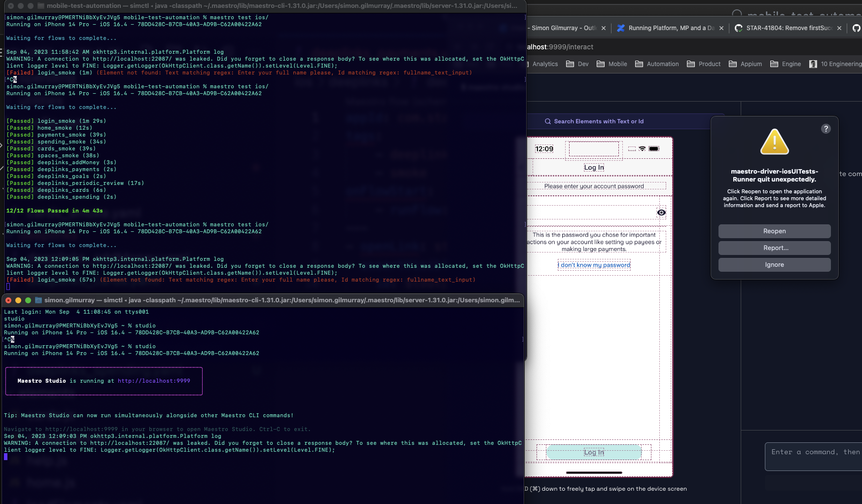Viewport: 862px width, 504px height.
Task: Open the Appium bookmarks folder
Action: tap(745, 64)
